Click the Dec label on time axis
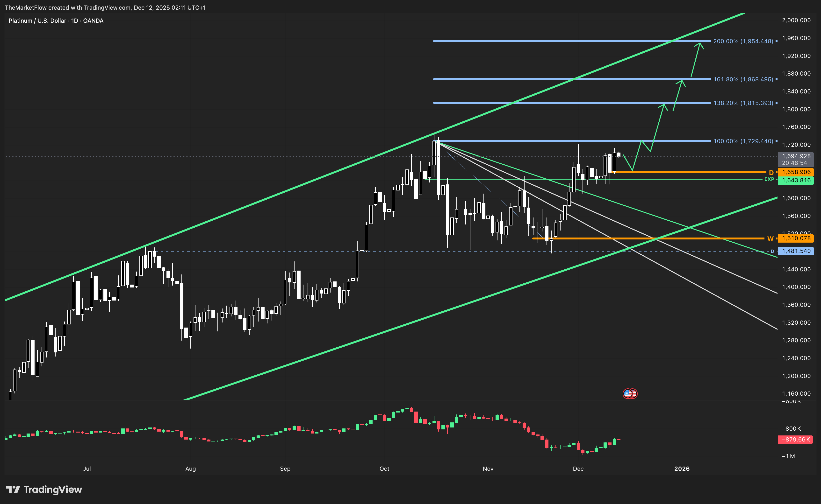This screenshot has height=504, width=821. 578,468
